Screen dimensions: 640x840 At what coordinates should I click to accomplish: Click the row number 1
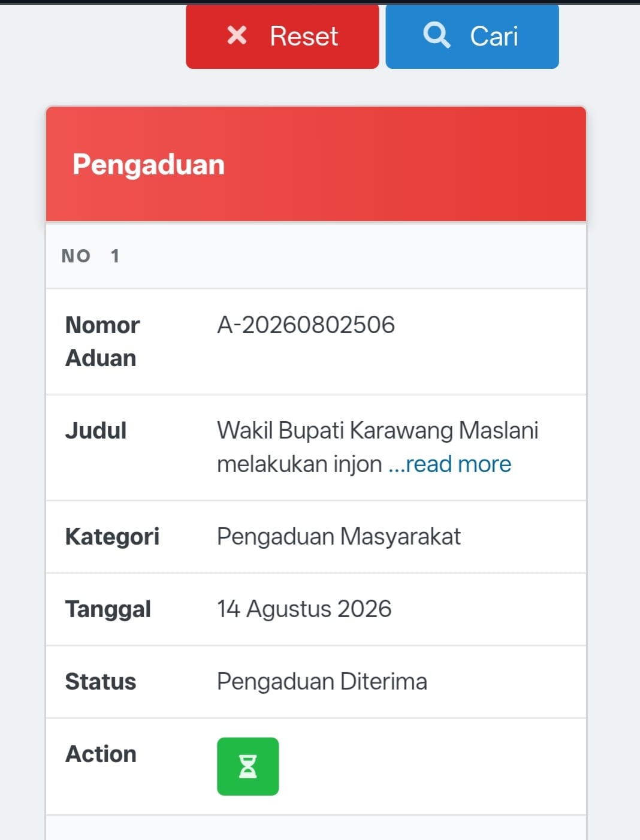click(115, 256)
